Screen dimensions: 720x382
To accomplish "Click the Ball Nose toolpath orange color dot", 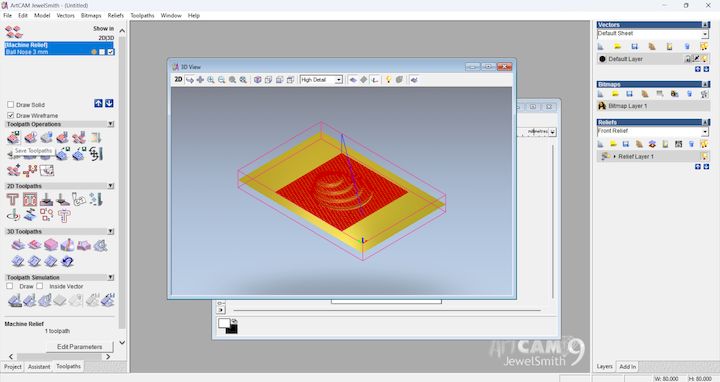I will pyautogui.click(x=94, y=52).
